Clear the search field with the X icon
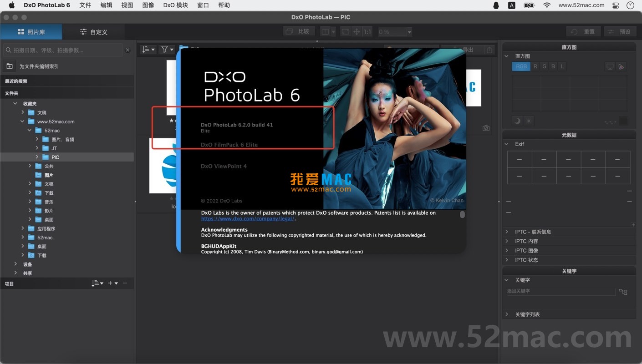This screenshot has height=364, width=642. [127, 50]
